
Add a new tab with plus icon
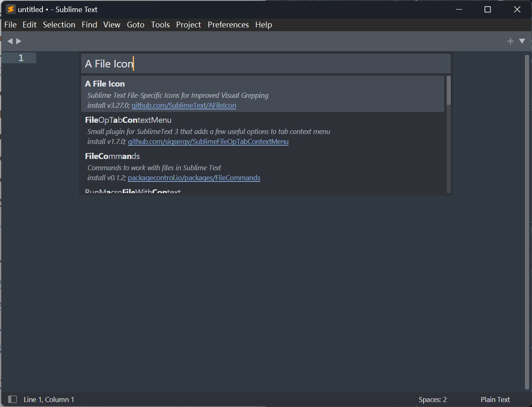[510, 41]
